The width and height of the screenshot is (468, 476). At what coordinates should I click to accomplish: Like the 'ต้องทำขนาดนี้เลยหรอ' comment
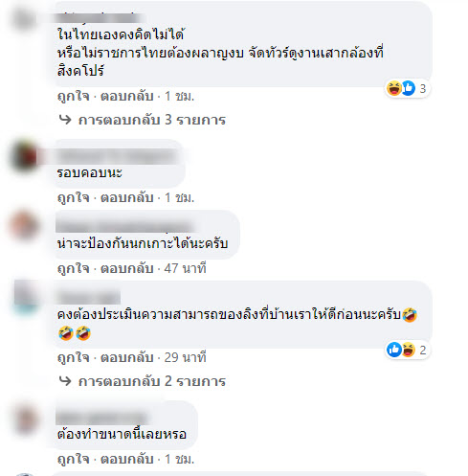[74, 459]
